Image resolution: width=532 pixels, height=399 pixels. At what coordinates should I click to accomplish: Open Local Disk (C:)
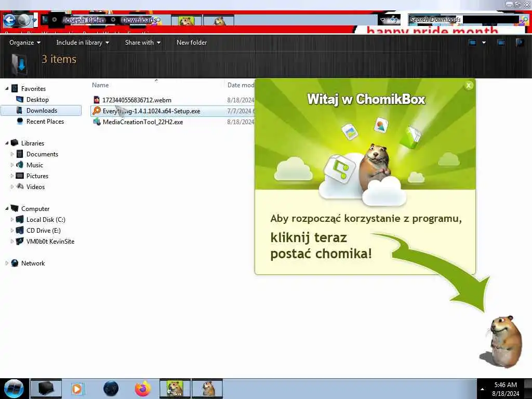pos(46,220)
